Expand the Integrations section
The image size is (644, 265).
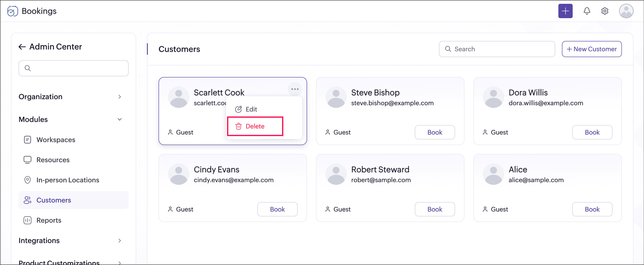click(x=70, y=240)
